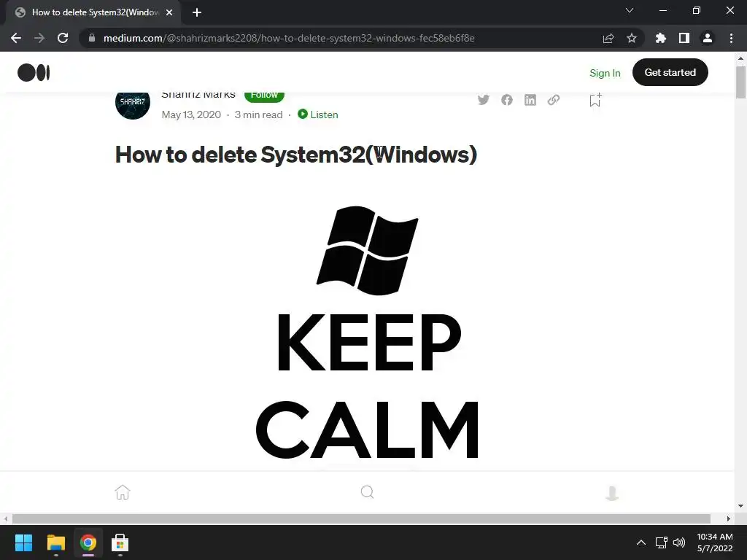Image resolution: width=747 pixels, height=560 pixels.
Task: Open a new browser tab
Action: point(197,12)
